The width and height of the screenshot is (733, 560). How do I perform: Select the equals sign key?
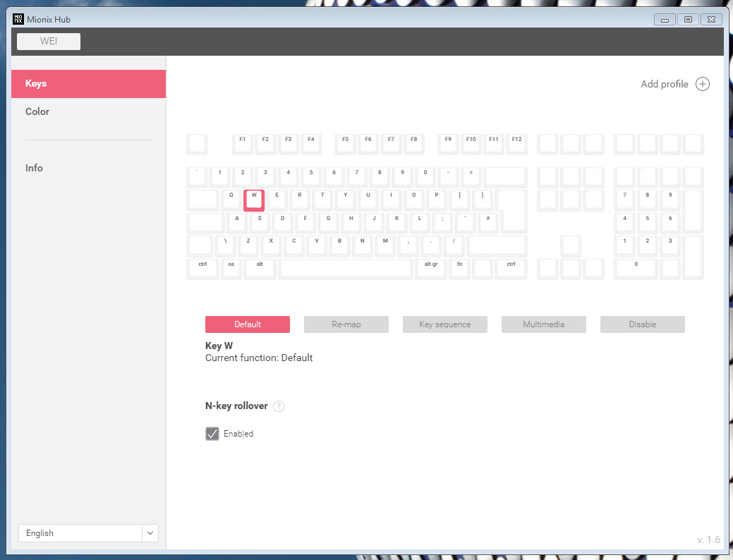click(471, 178)
